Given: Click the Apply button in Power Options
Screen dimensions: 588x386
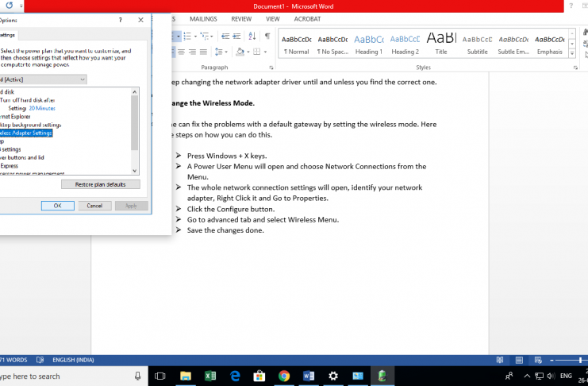Looking at the screenshot, I should (x=131, y=206).
